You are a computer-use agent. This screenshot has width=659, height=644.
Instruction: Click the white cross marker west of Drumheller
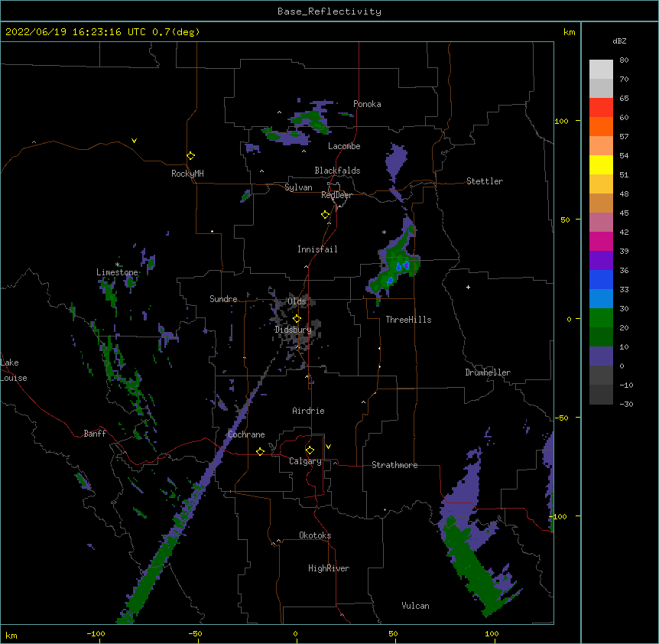coord(468,287)
